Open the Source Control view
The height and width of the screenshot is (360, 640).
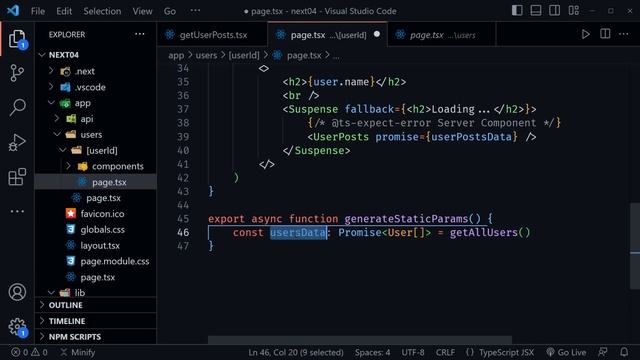pyautogui.click(x=17, y=73)
